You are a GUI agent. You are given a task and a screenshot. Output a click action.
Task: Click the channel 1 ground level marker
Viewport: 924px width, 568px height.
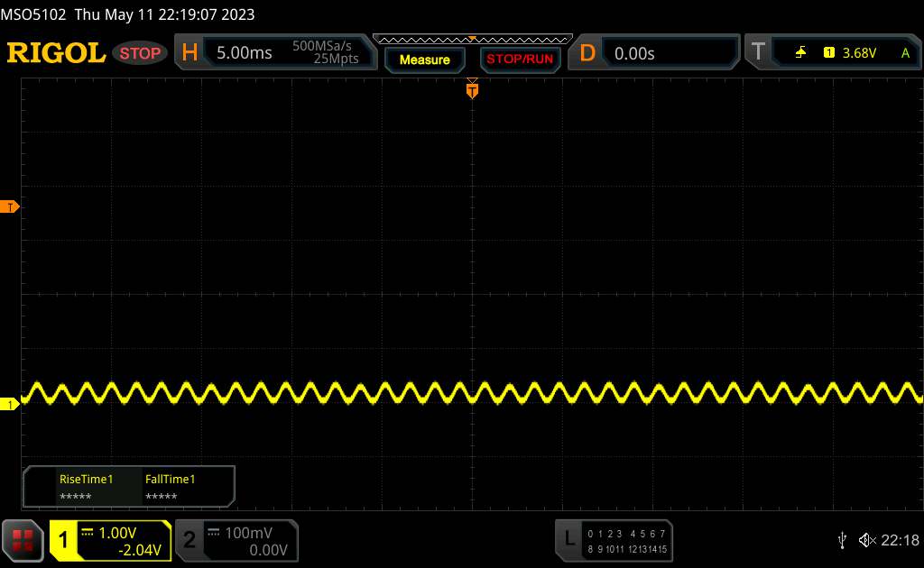(x=9, y=405)
